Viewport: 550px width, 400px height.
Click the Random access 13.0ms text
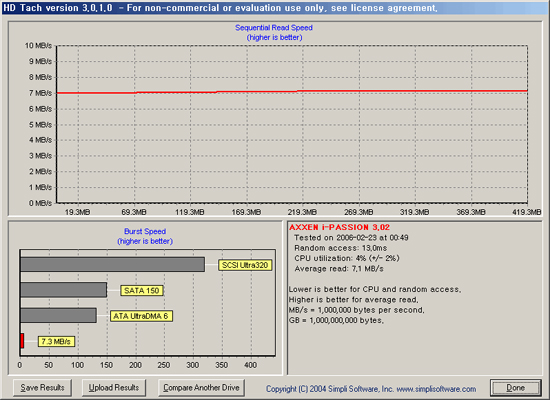pyautogui.click(x=341, y=248)
